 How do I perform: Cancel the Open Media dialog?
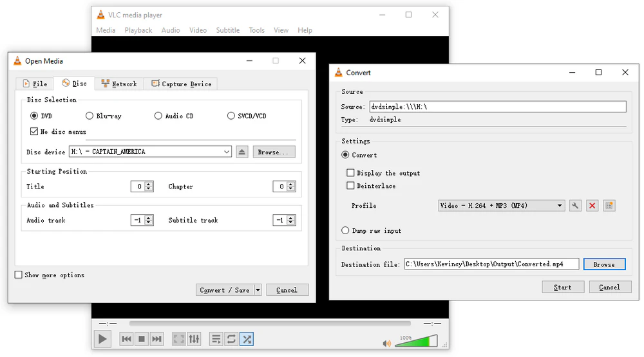(287, 289)
